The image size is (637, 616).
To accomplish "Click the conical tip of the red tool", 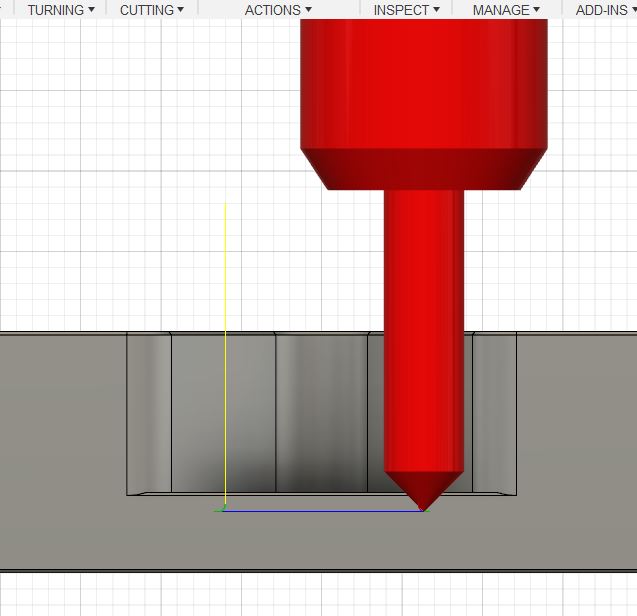I will [423, 489].
